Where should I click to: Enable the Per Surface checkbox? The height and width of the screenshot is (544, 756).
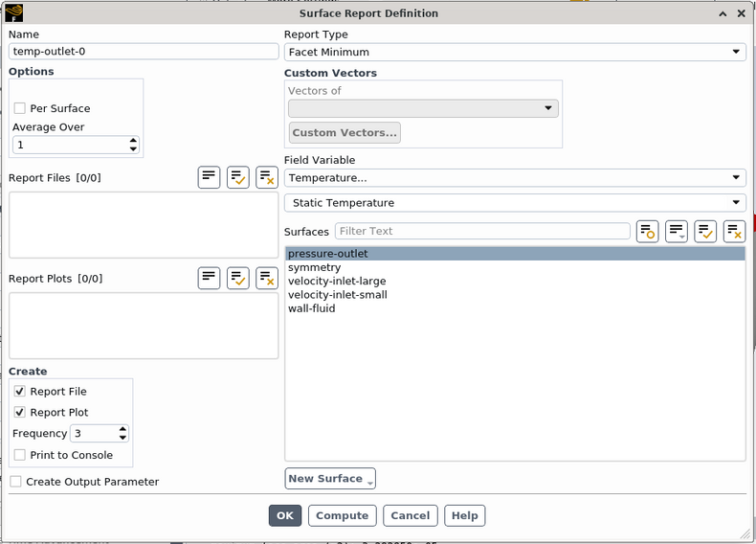point(20,108)
